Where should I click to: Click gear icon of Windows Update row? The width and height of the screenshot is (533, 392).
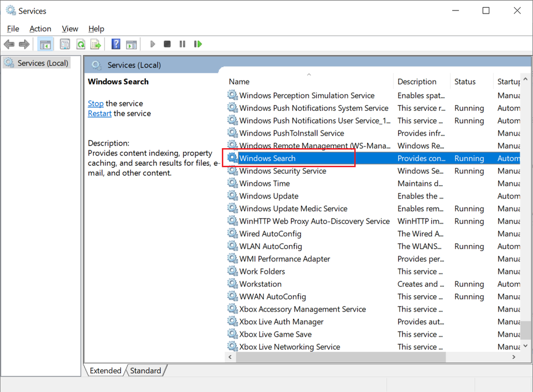pos(233,195)
